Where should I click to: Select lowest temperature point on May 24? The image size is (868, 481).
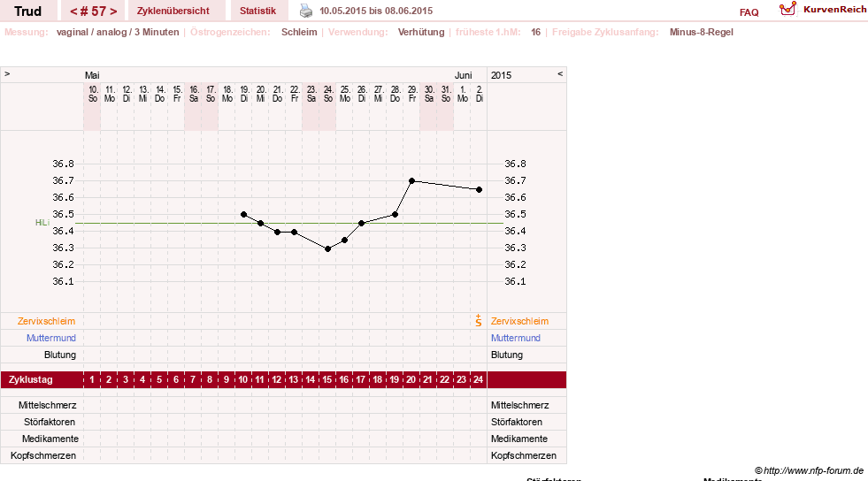327,248
